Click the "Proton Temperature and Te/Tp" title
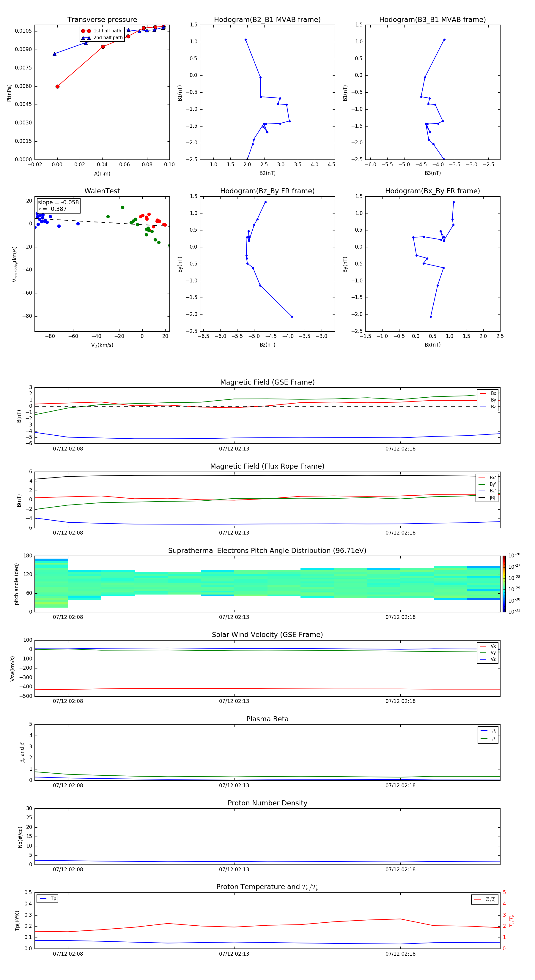Image resolution: width=535 pixels, height=980 pixels. tap(267, 887)
